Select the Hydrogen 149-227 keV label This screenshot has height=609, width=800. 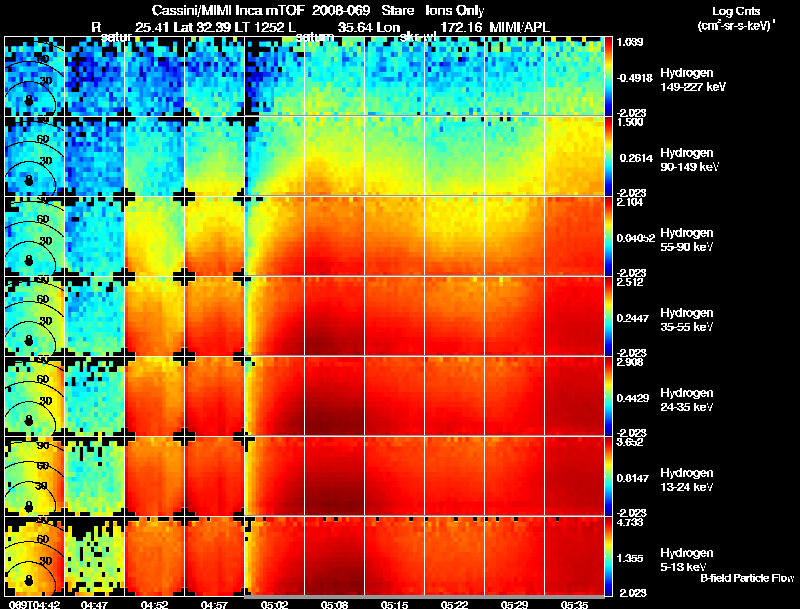click(692, 80)
